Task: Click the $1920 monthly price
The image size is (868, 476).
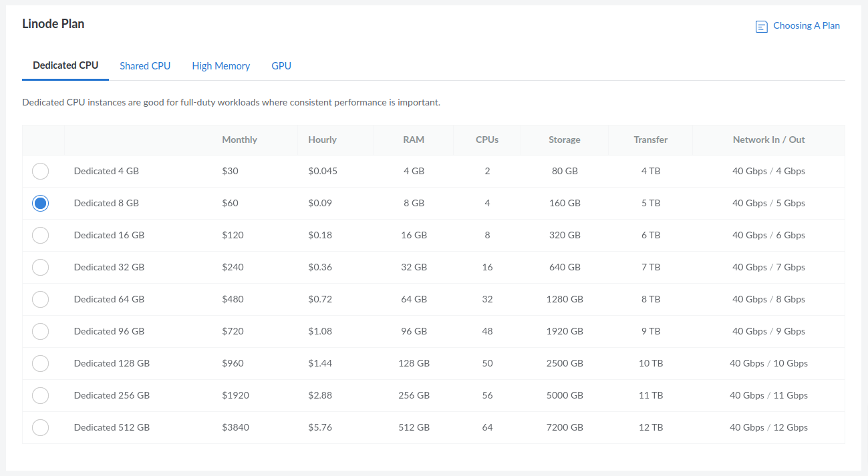Action: tap(235, 395)
